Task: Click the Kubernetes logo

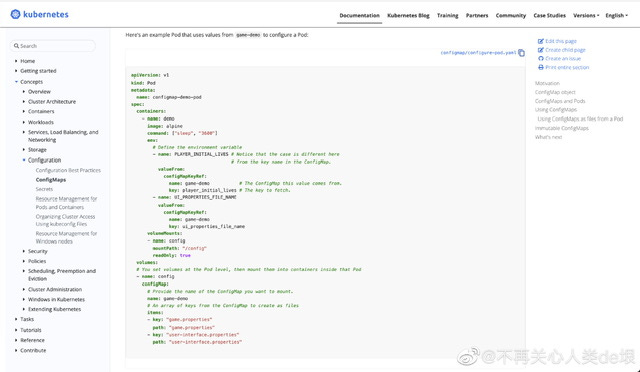Action: click(x=39, y=14)
